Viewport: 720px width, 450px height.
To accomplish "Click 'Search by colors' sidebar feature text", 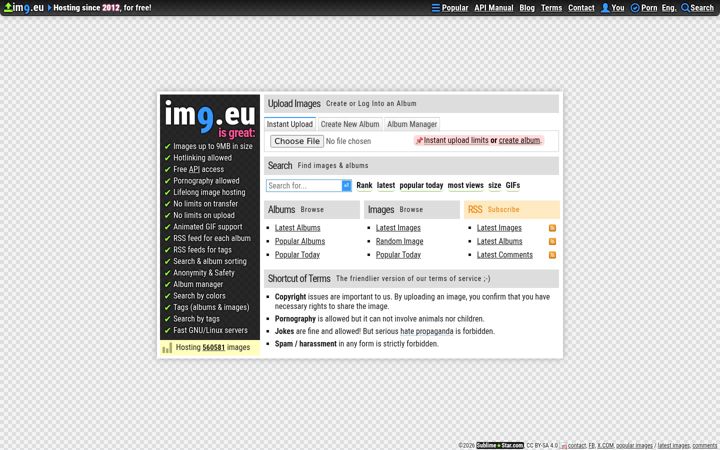I will click(x=199, y=296).
